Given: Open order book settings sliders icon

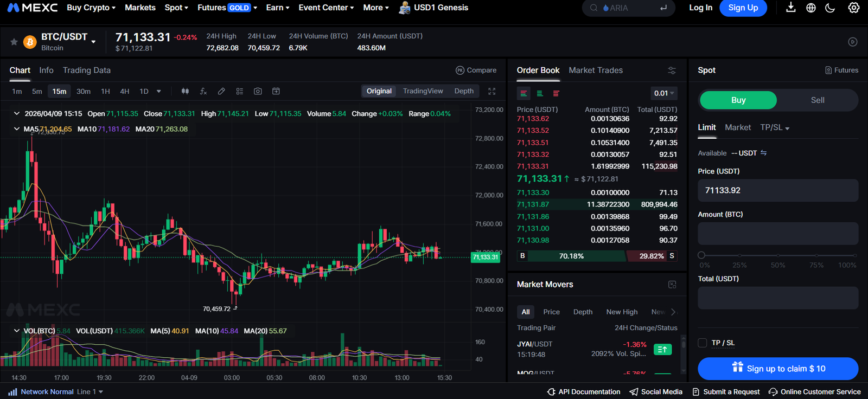Looking at the screenshot, I should (672, 70).
